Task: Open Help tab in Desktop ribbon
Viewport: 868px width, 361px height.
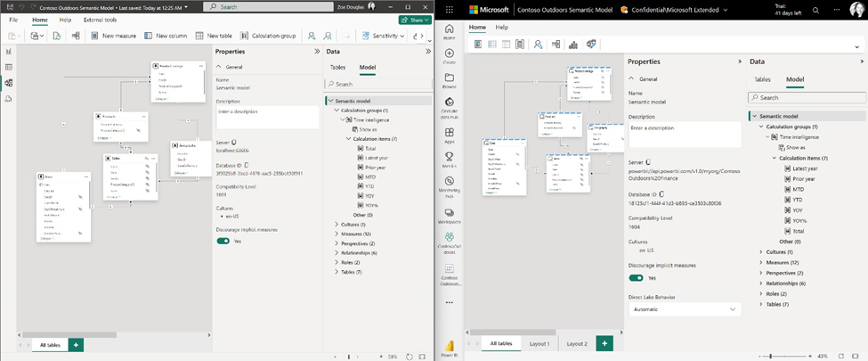Action: (65, 20)
